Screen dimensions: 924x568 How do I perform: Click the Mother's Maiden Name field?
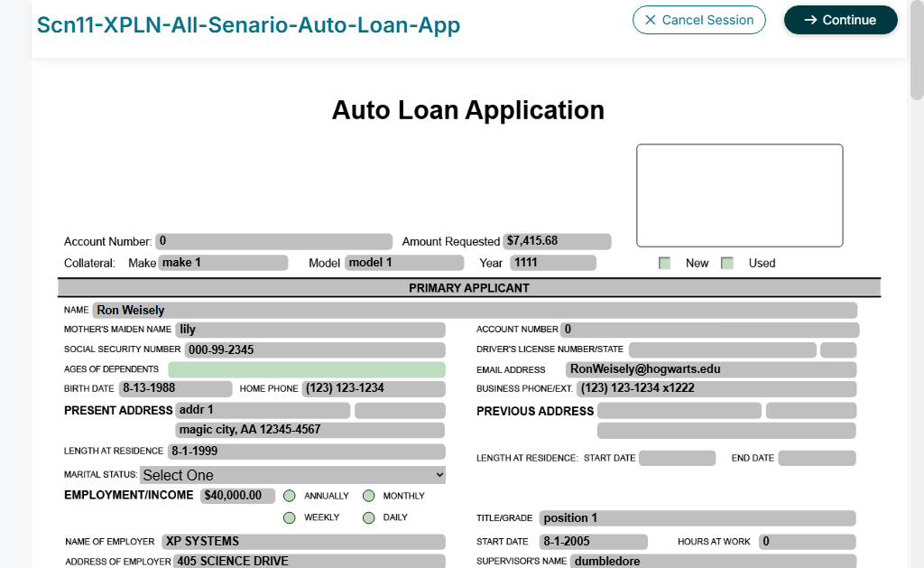click(x=310, y=330)
